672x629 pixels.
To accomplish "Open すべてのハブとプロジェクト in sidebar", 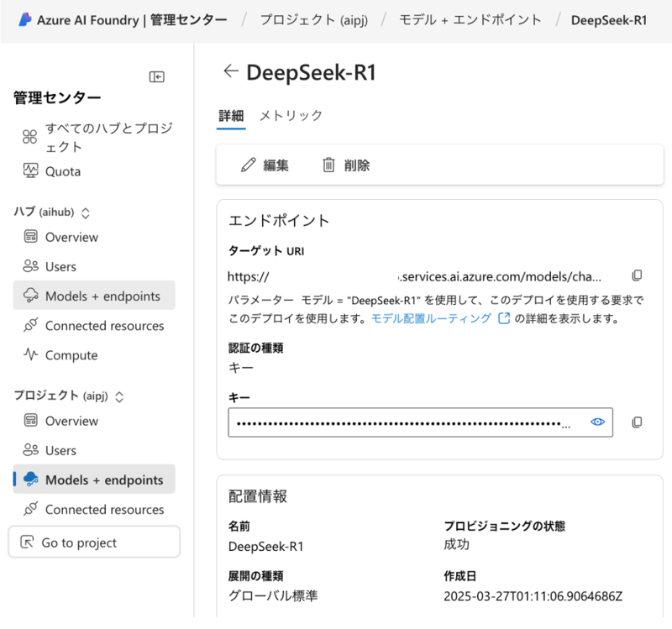I will [x=94, y=137].
